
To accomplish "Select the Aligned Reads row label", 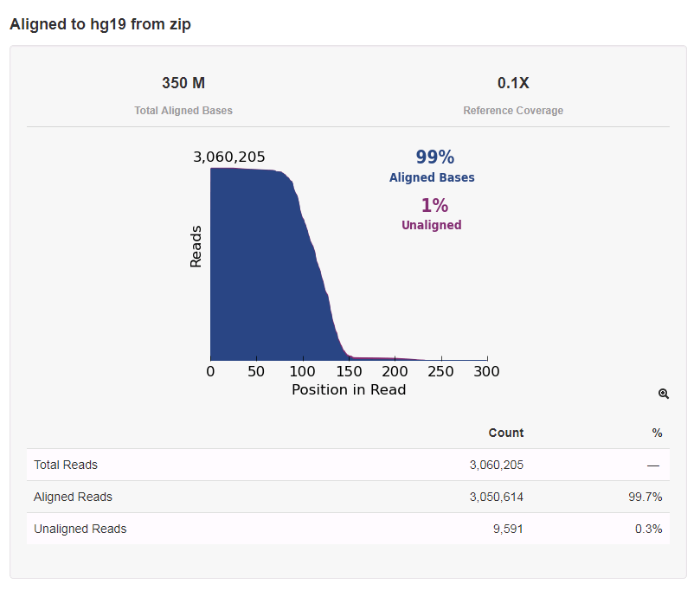I will (73, 497).
